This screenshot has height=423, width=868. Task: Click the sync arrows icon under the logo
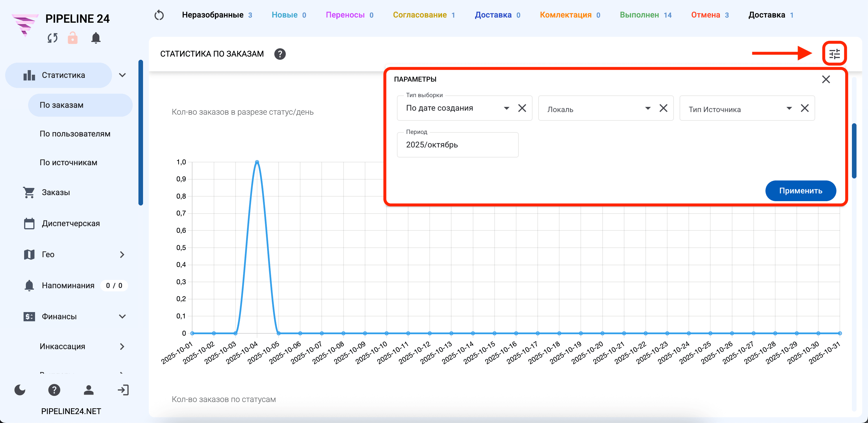coord(53,38)
